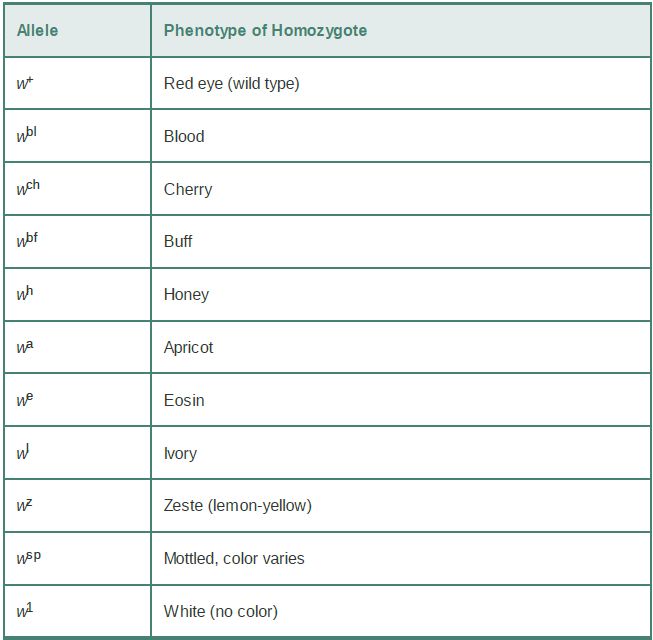Click the wch allele cell
The width and height of the screenshot is (653, 640).
tap(77, 189)
